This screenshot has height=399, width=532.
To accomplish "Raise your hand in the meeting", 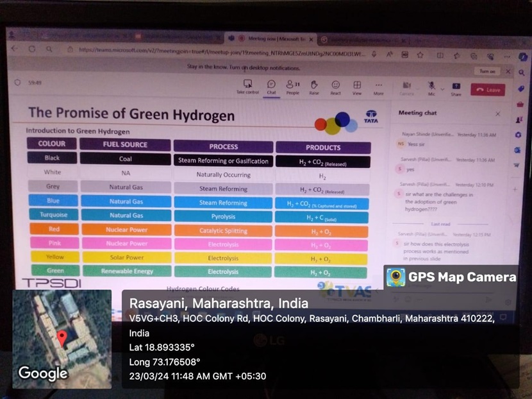I will 313,84.
